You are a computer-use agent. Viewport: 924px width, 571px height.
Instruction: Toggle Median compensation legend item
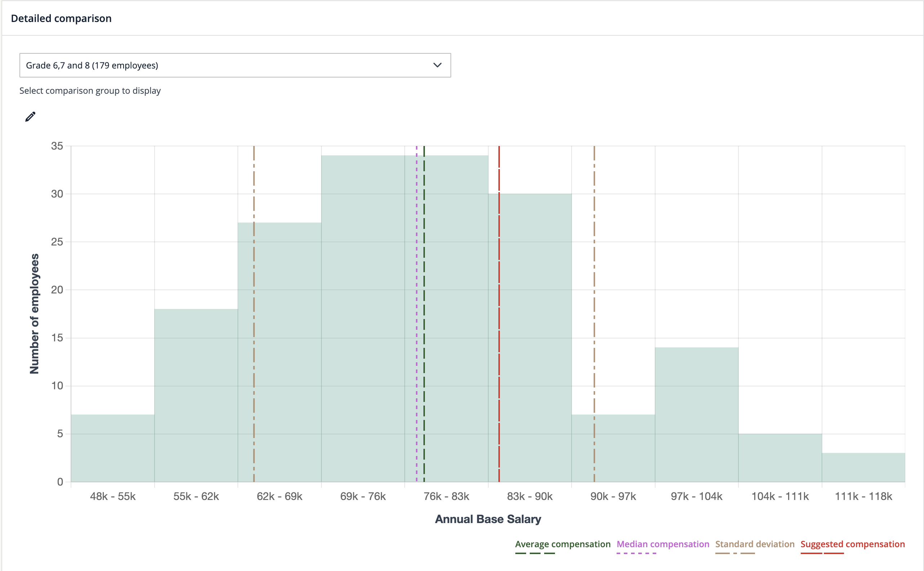point(662,544)
